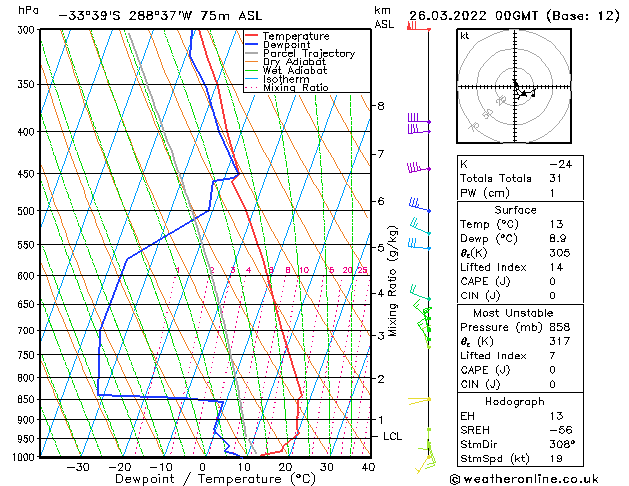Click the 850 hPa pressure axis label
Viewport: 629px width, 486px height.
[x=26, y=399]
